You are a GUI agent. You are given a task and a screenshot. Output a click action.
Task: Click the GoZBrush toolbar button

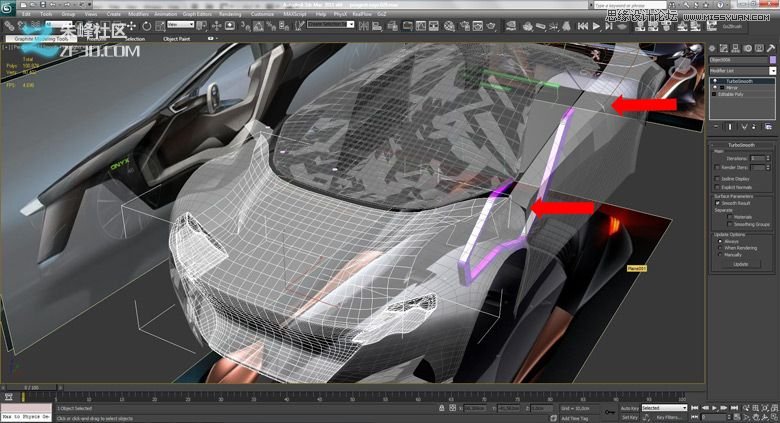click(x=732, y=26)
